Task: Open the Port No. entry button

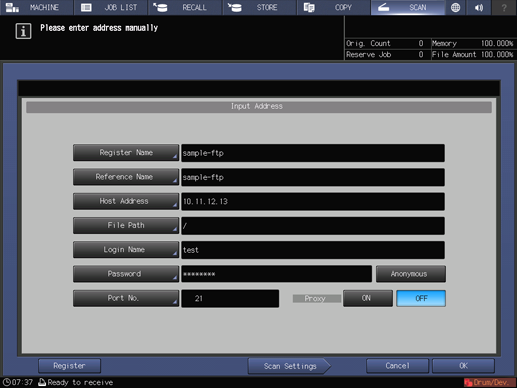Action: 126,298
